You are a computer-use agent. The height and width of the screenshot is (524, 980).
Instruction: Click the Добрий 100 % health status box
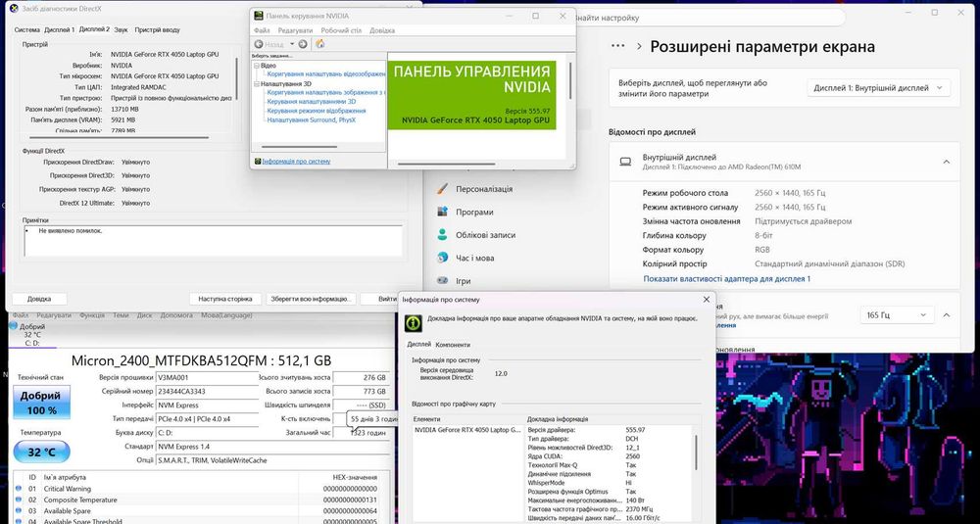(x=42, y=403)
